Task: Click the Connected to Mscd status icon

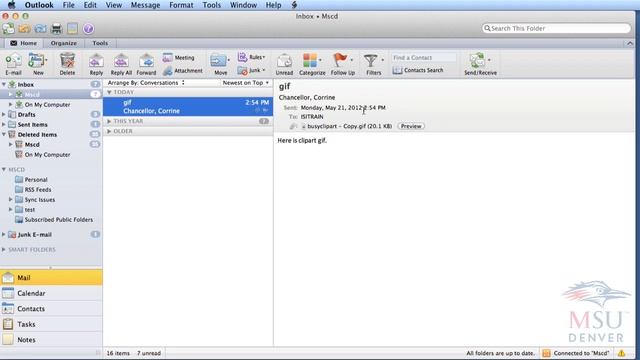Action: [x=546, y=353]
